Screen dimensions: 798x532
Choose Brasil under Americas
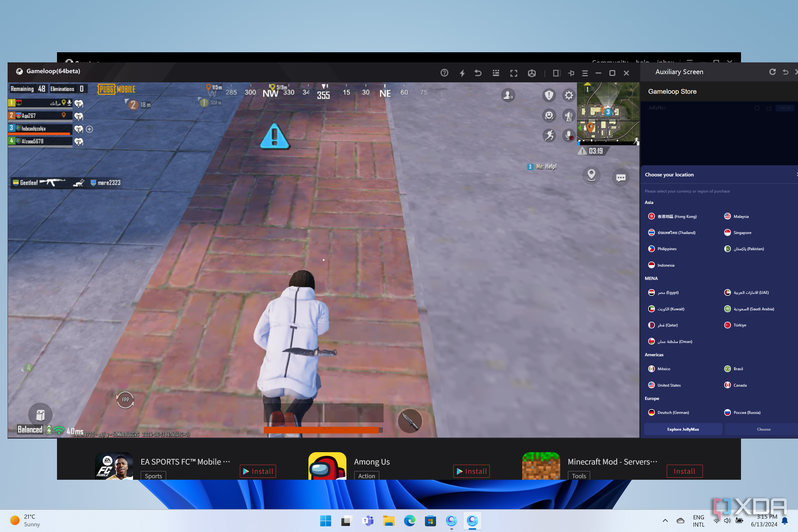733,369
